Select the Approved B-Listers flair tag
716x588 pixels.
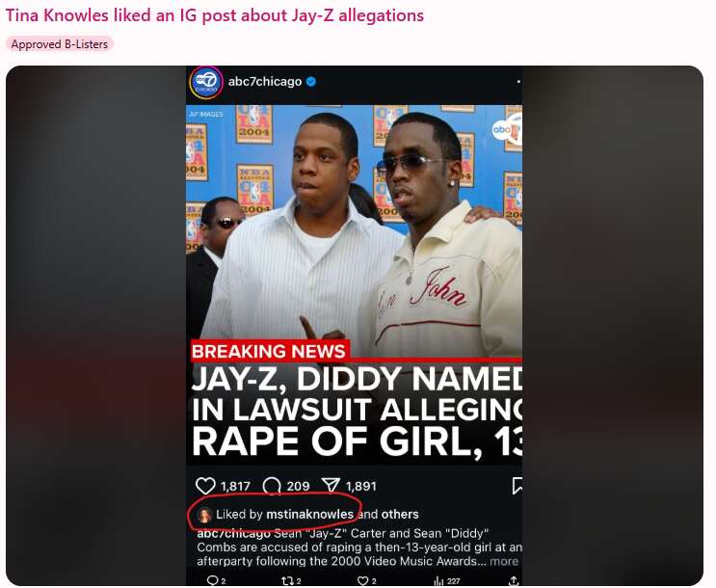point(60,44)
